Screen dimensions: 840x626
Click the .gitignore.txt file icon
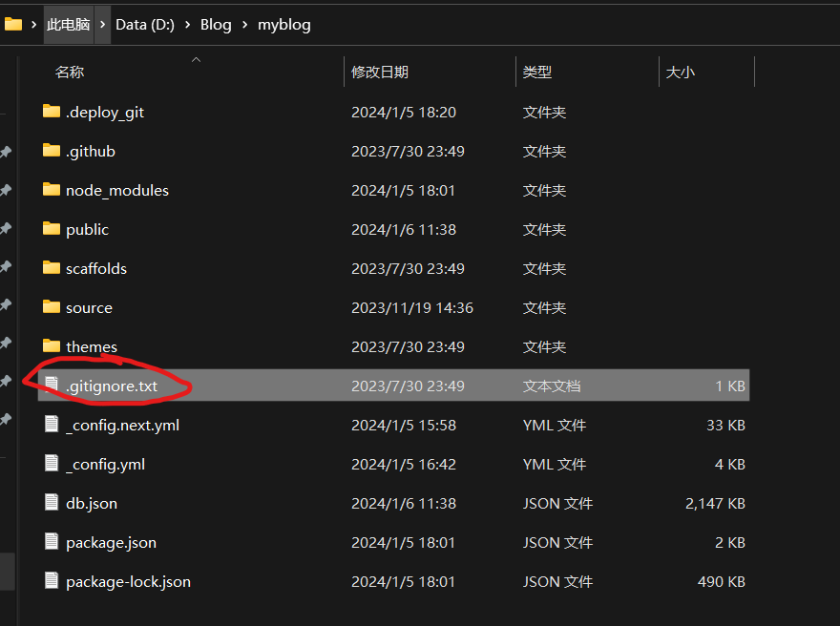[x=52, y=386]
